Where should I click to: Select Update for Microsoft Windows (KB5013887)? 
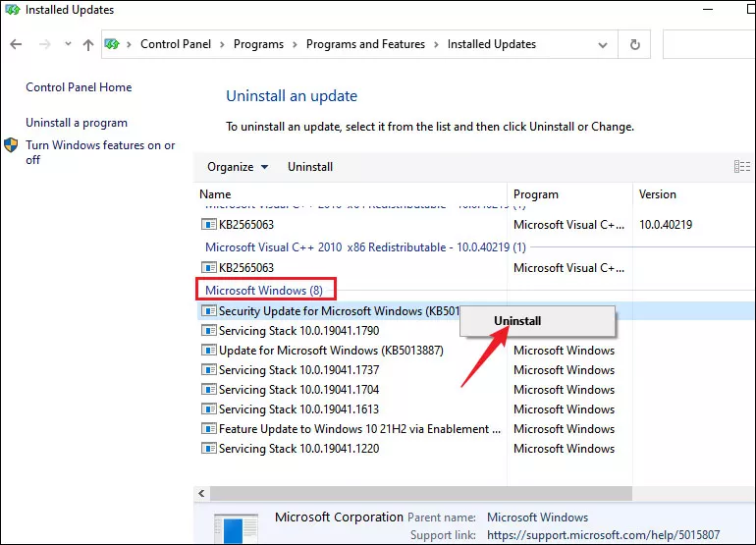(x=331, y=351)
